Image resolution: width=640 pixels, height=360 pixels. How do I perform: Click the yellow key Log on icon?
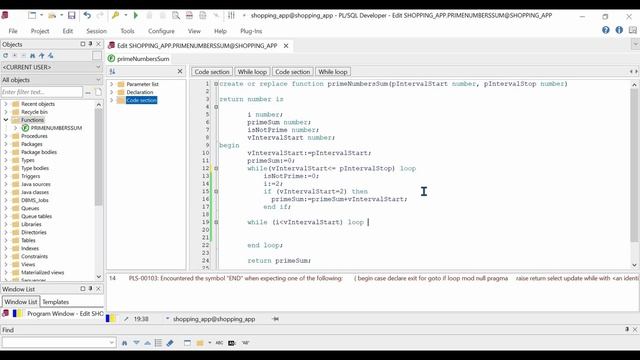pyautogui.click(x=116, y=16)
